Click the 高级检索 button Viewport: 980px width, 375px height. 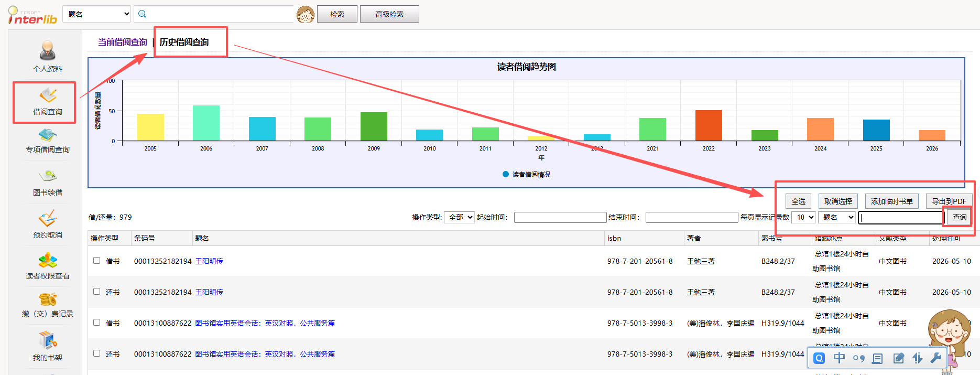(x=389, y=14)
